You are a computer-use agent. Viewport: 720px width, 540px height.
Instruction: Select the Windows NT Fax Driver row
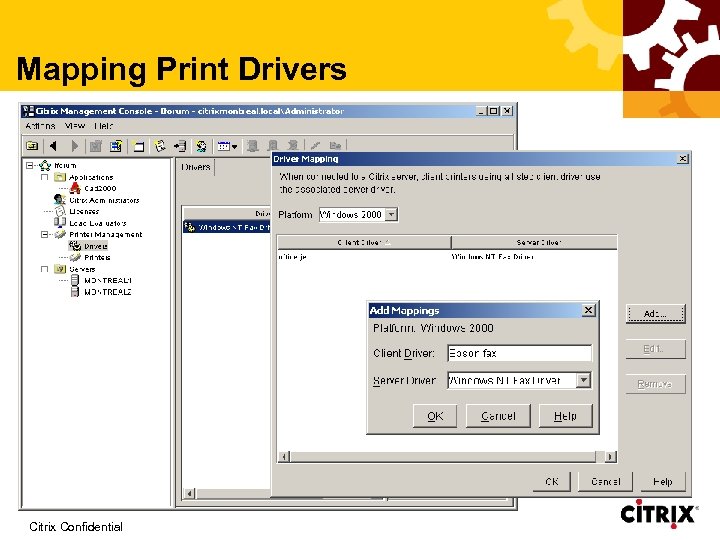(x=227, y=227)
